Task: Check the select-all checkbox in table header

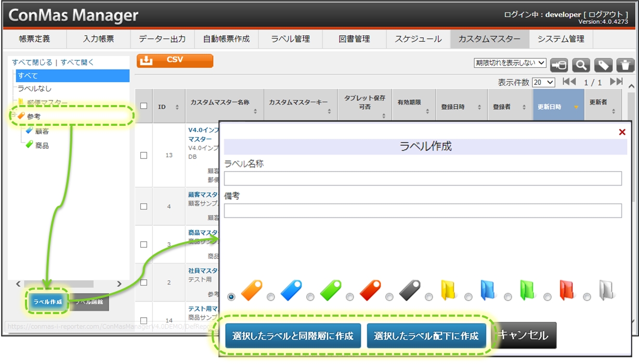Action: pos(144,106)
